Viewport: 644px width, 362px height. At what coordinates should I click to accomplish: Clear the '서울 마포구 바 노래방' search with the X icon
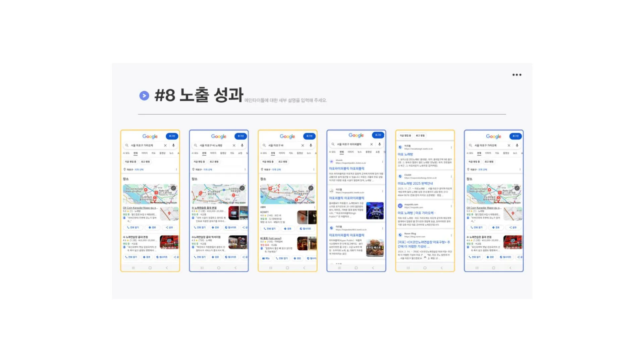coord(234,145)
